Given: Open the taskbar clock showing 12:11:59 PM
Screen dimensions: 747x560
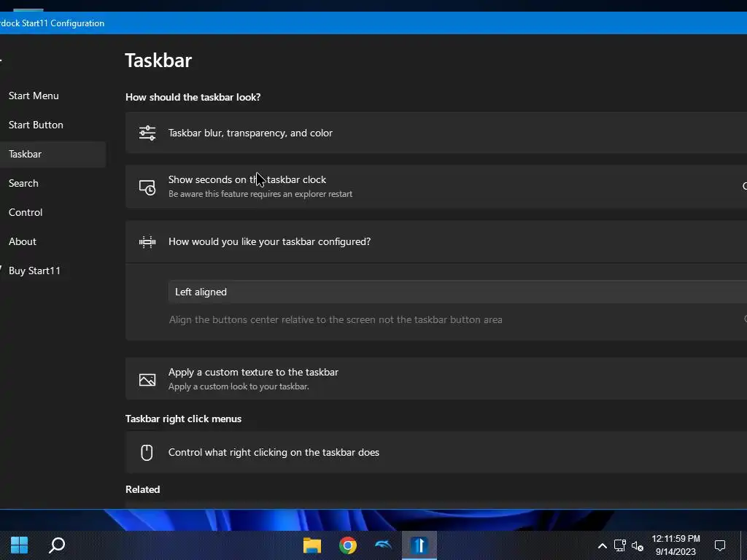Looking at the screenshot, I should click(676, 545).
